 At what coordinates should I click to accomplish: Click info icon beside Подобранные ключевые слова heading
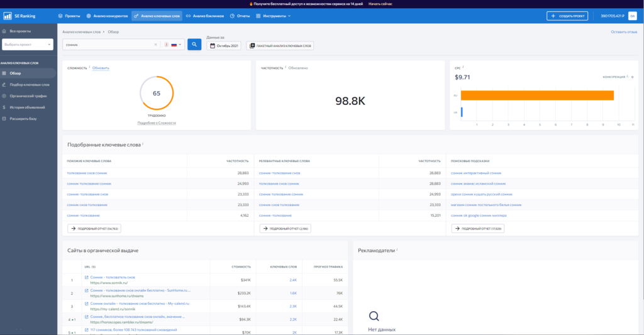[143, 144]
